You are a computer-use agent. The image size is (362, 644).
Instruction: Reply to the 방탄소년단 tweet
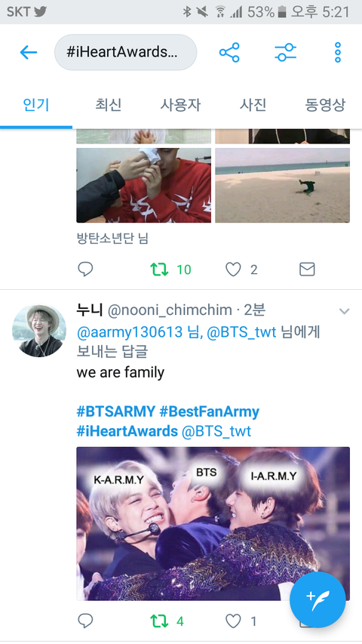[x=85, y=270]
